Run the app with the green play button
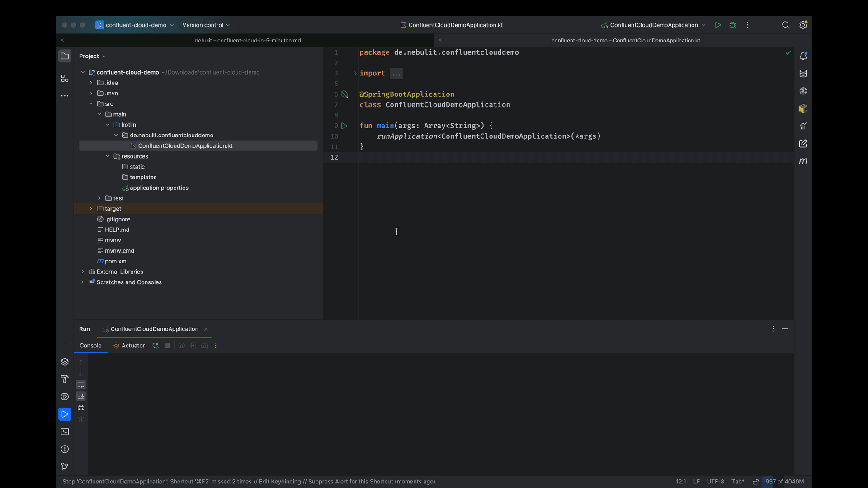Viewport: 868px width, 488px height. point(718,25)
